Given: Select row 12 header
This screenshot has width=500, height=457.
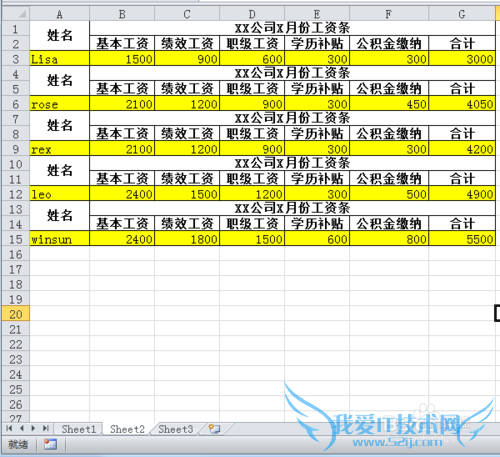Looking at the screenshot, I should [x=16, y=194].
